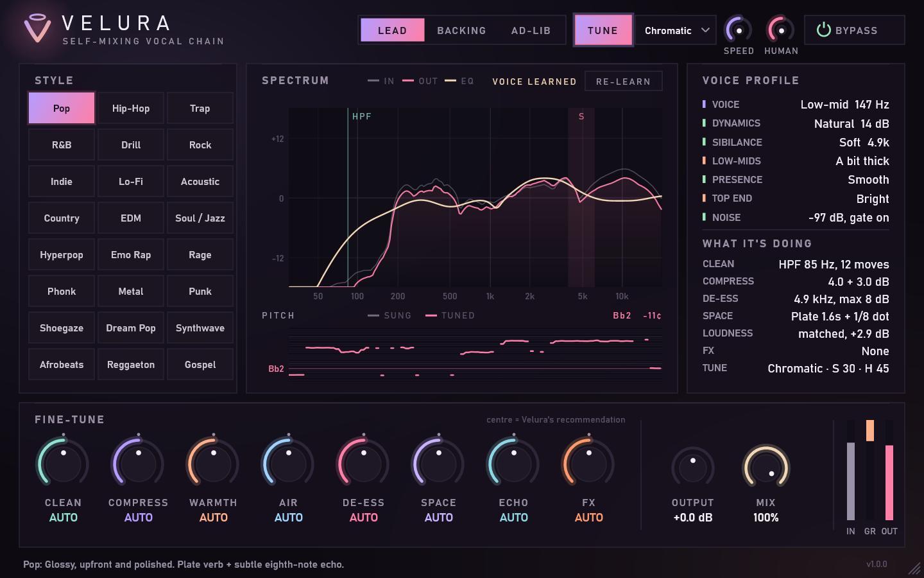Click the Clean fine-tune knob

[x=63, y=462]
